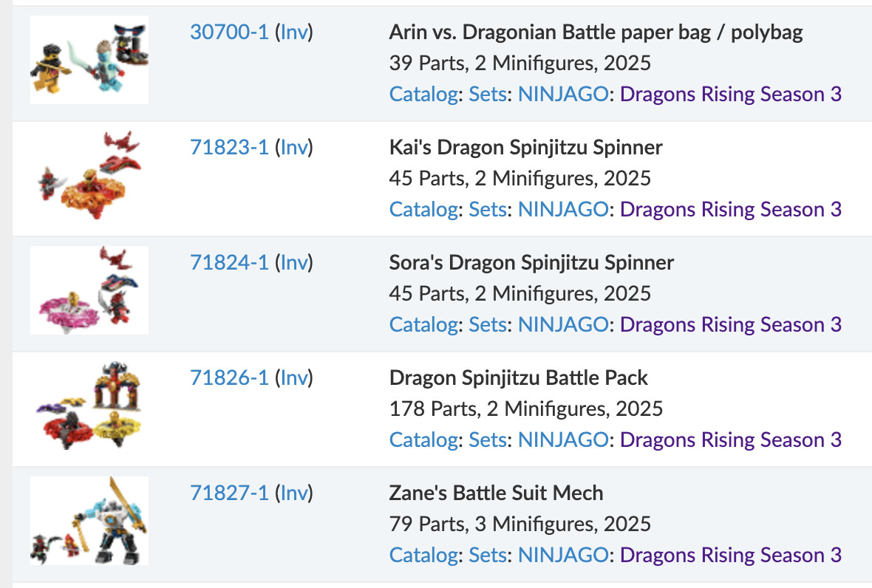The height and width of the screenshot is (588, 872).
Task: Go to NINJAGO category under Sora's Spinner
Action: pos(563,325)
